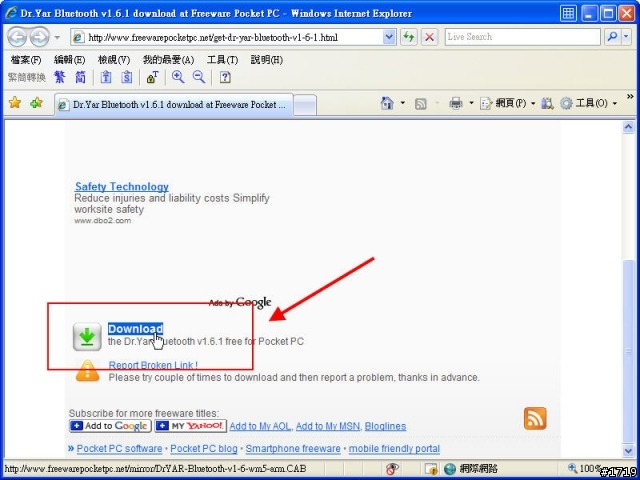Click the second page-convert toolbar icon with S

(x=127, y=77)
